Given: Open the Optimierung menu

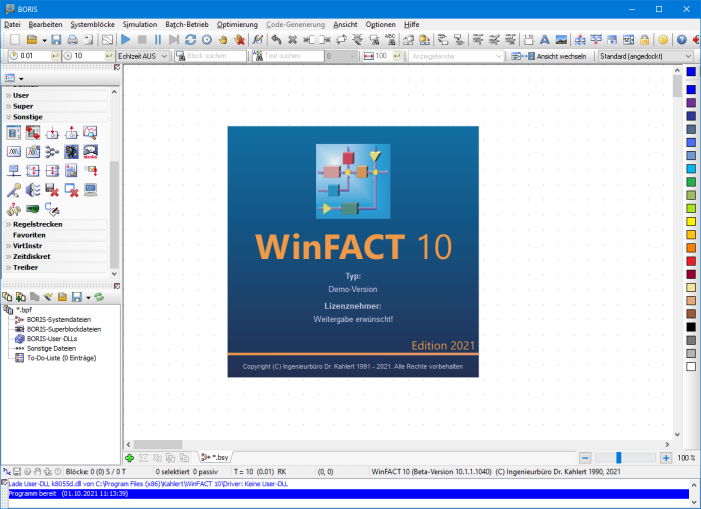Looking at the screenshot, I should tap(237, 25).
